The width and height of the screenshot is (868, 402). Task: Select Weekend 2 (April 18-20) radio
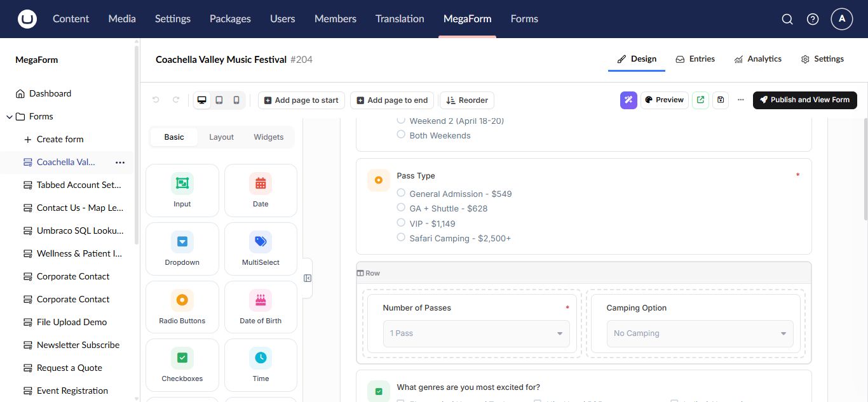click(x=401, y=120)
